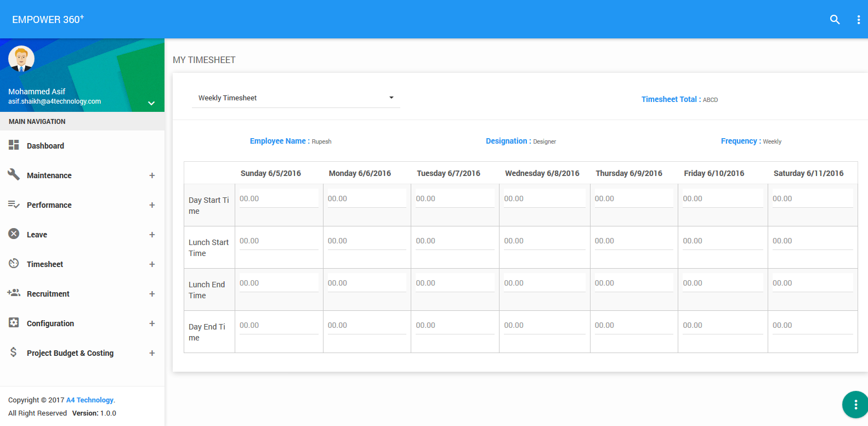Click the Saturday Day End Time field
The height and width of the screenshot is (426, 868).
coord(812,325)
